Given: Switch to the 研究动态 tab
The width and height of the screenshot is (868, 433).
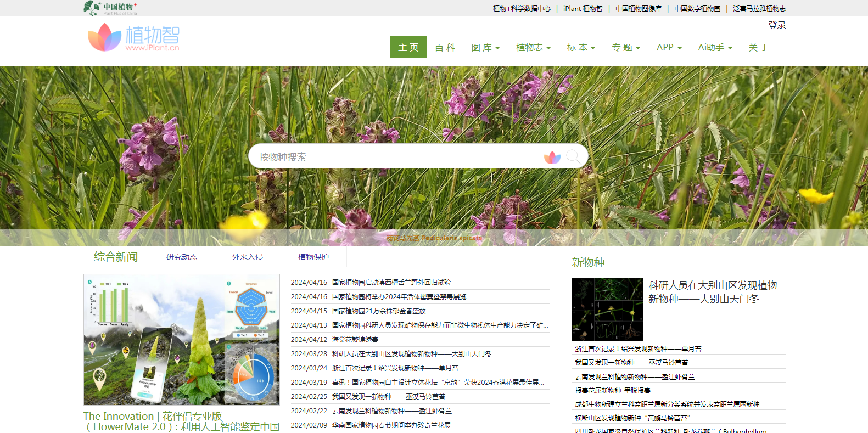Looking at the screenshot, I should [182, 257].
